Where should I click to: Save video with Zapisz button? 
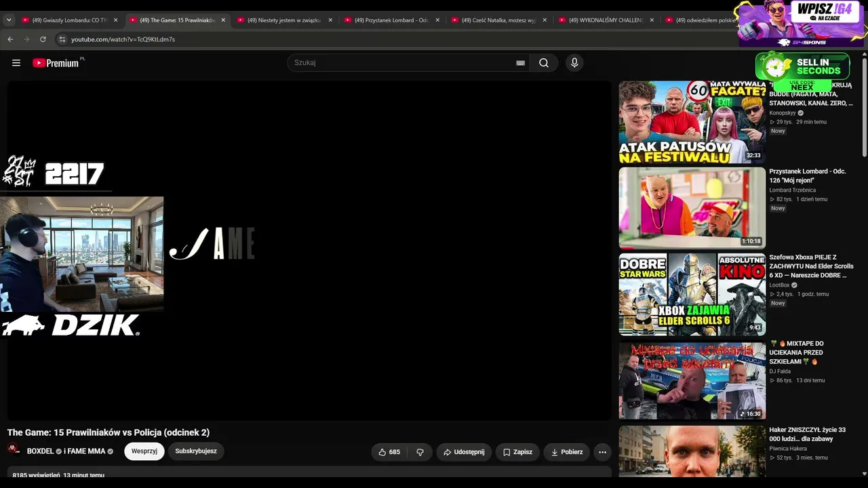[x=517, y=452]
